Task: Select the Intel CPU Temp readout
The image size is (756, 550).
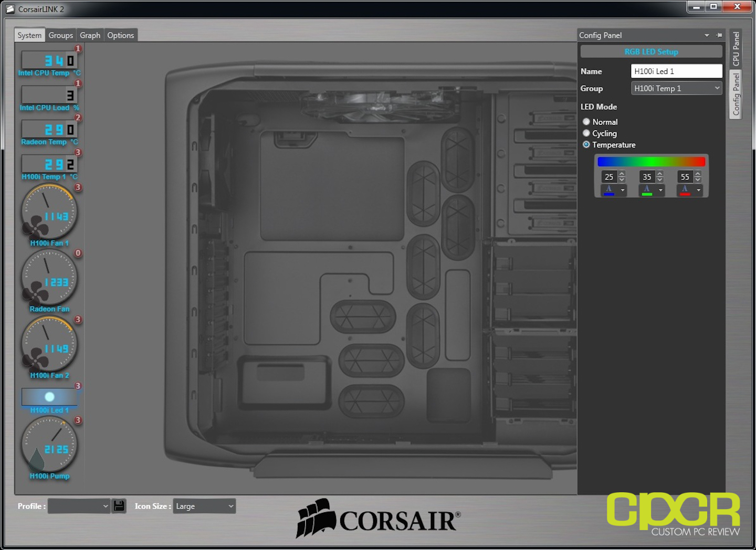Action: click(49, 60)
